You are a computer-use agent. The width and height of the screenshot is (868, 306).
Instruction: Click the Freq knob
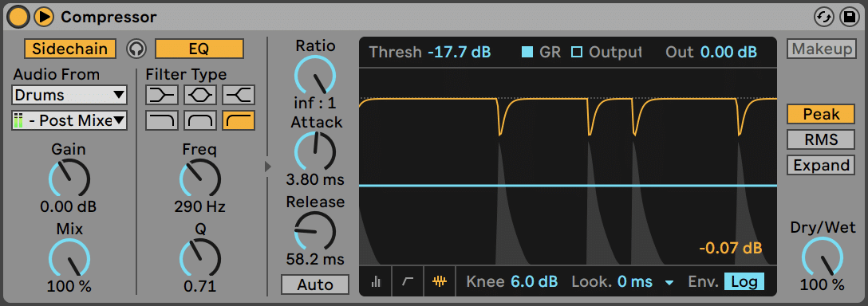(199, 178)
